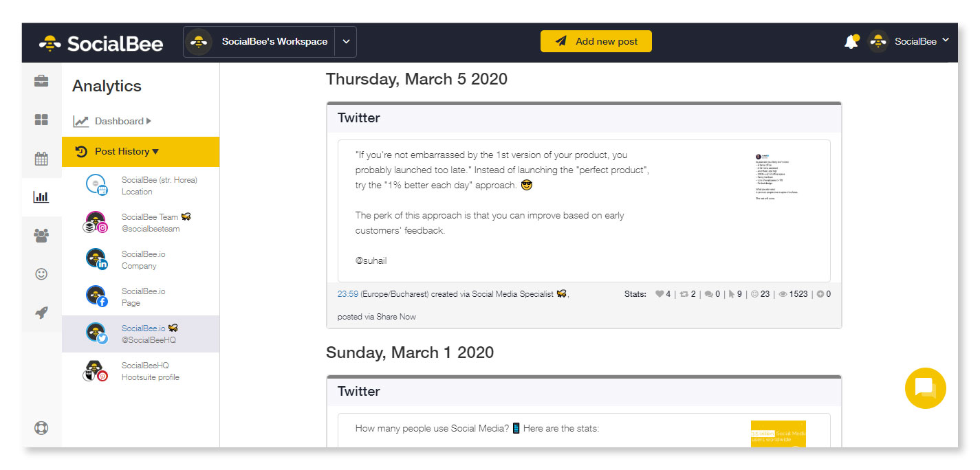The width and height of the screenshot is (980, 470).
Task: Click "created via Social Media Specialist" text
Action: (x=492, y=294)
